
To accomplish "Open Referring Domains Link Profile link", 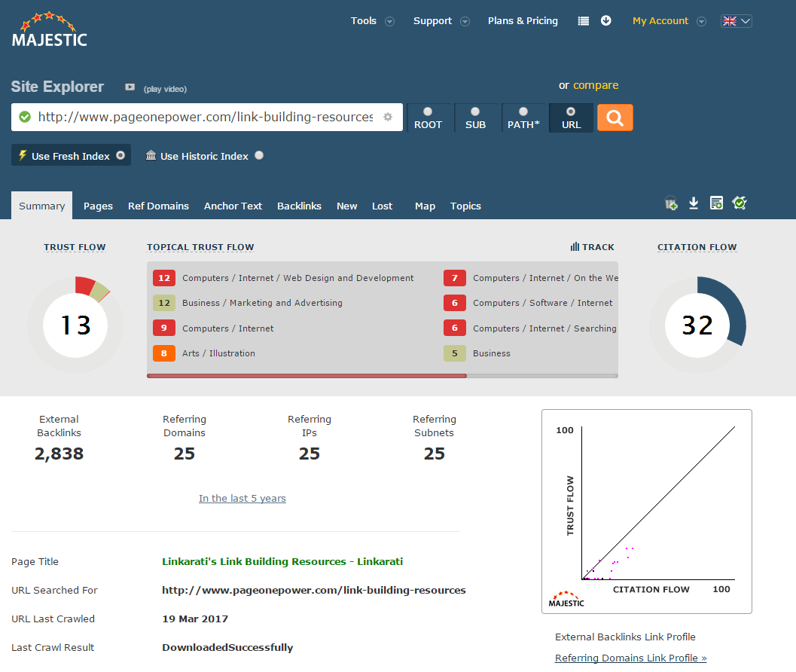I will [630, 658].
